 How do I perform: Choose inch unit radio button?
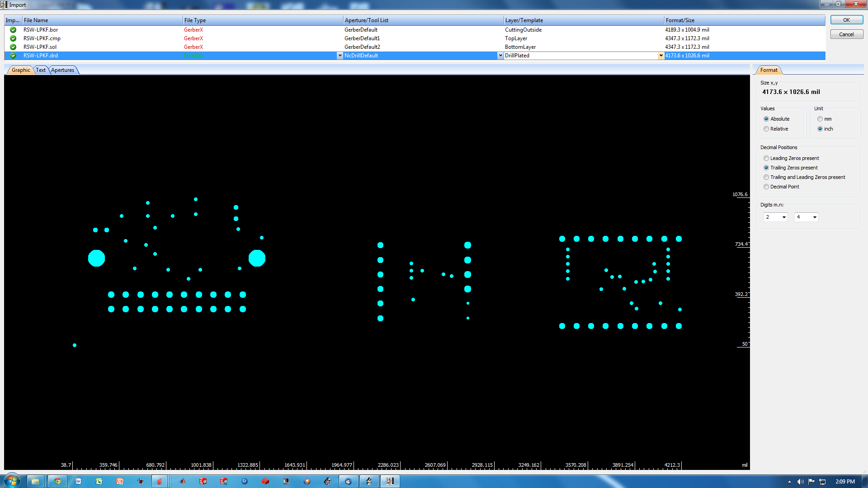(x=820, y=129)
